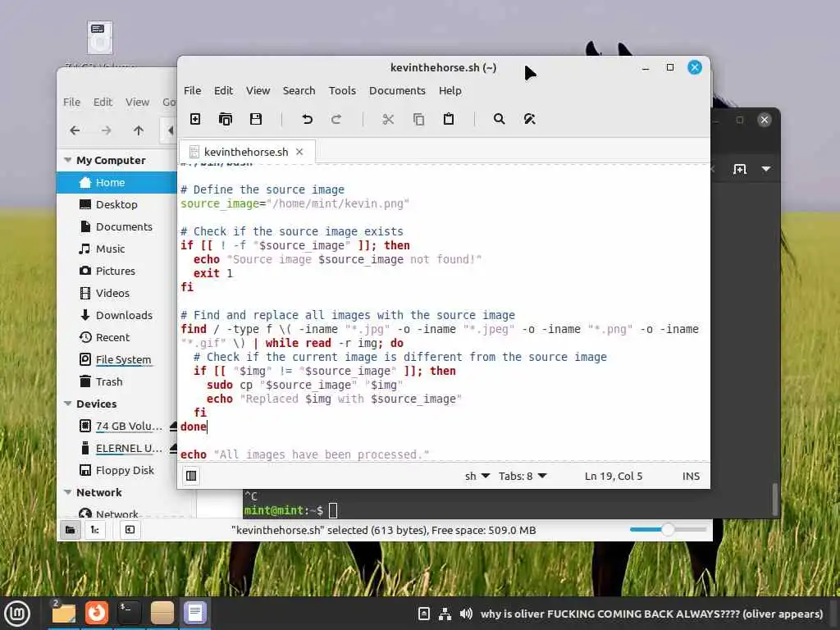Open Downloads in the sidebar
The height and width of the screenshot is (630, 840).
pyautogui.click(x=116, y=315)
